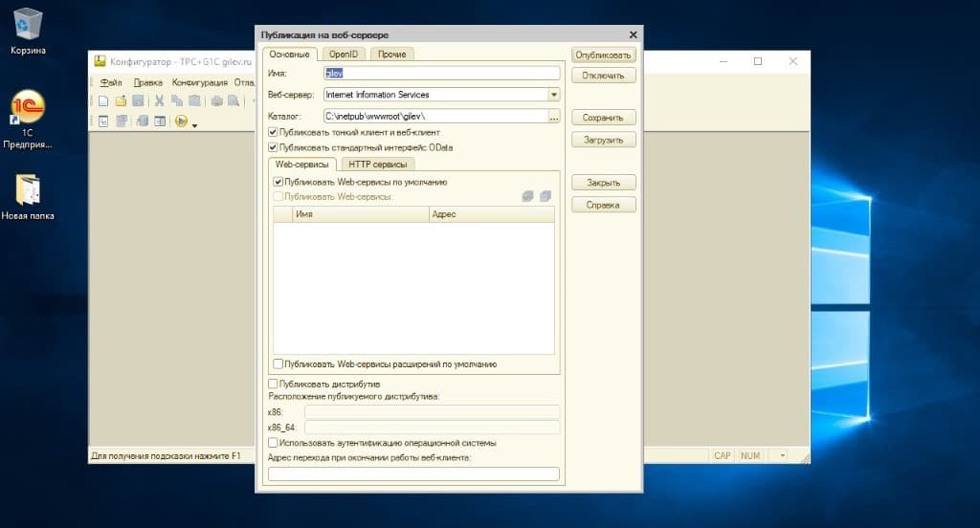
Task: Click the Copy icon in Конфигуратор toolbar
Action: pos(177,100)
